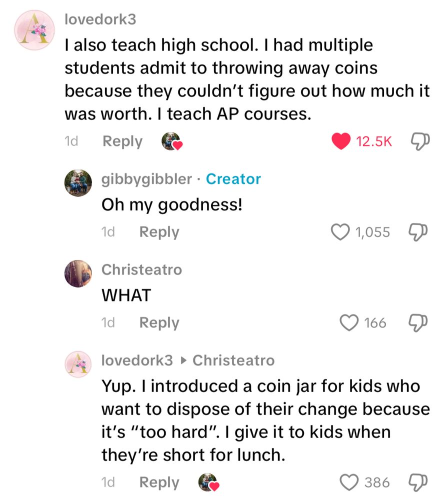Reply to lovedork3's AP courses comment
The image size is (448, 500).
point(122,141)
